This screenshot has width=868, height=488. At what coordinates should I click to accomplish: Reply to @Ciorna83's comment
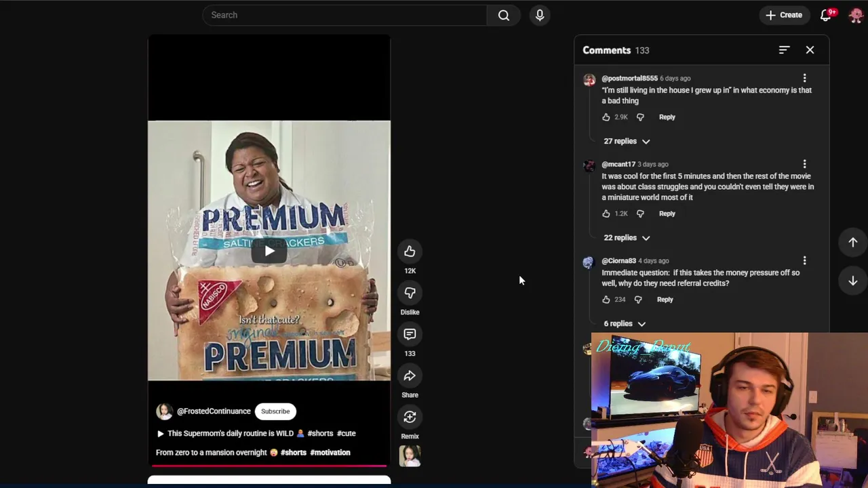click(665, 300)
